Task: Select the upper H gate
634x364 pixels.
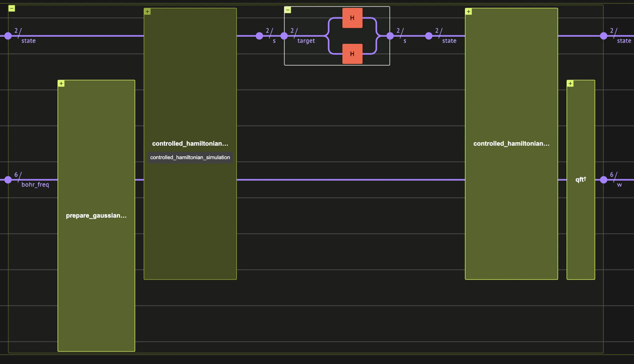Action: (352, 18)
